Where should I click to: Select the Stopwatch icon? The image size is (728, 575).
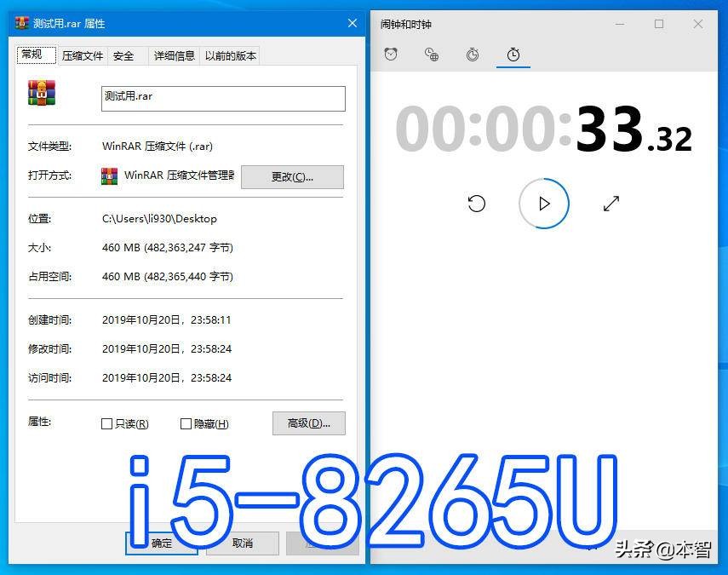click(x=513, y=54)
